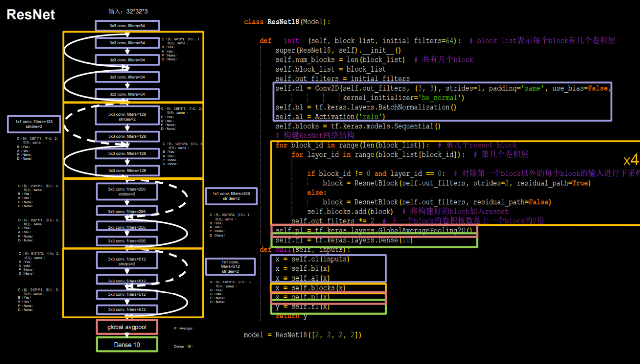Image resolution: width=640 pixels, height=364 pixels.
Task: Click the "return y" statement
Action: tap(291, 316)
